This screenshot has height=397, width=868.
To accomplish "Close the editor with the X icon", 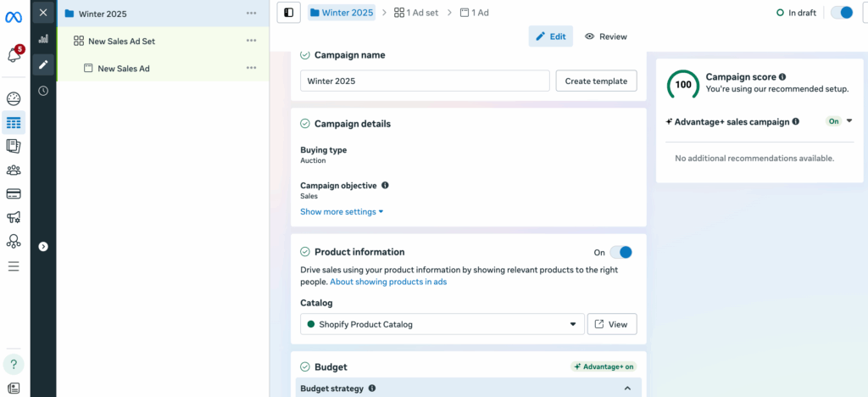I will point(43,13).
